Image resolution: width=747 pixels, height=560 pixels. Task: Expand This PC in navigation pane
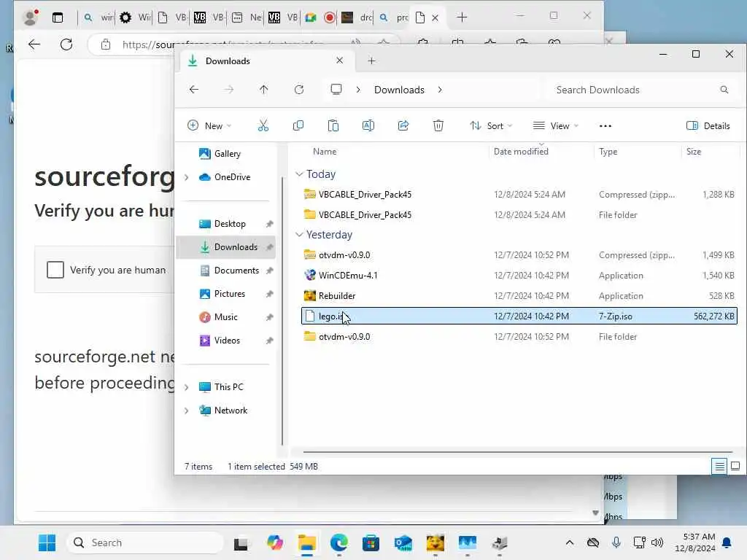tap(186, 387)
